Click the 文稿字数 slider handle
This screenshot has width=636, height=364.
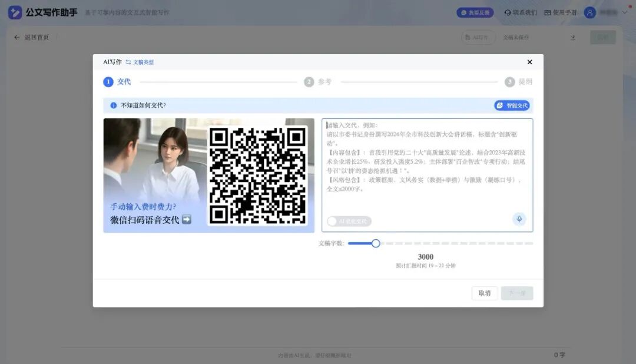376,243
